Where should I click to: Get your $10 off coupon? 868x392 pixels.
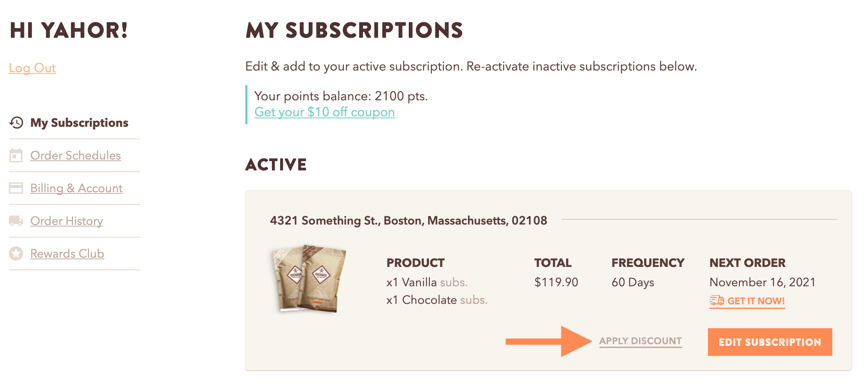point(325,112)
